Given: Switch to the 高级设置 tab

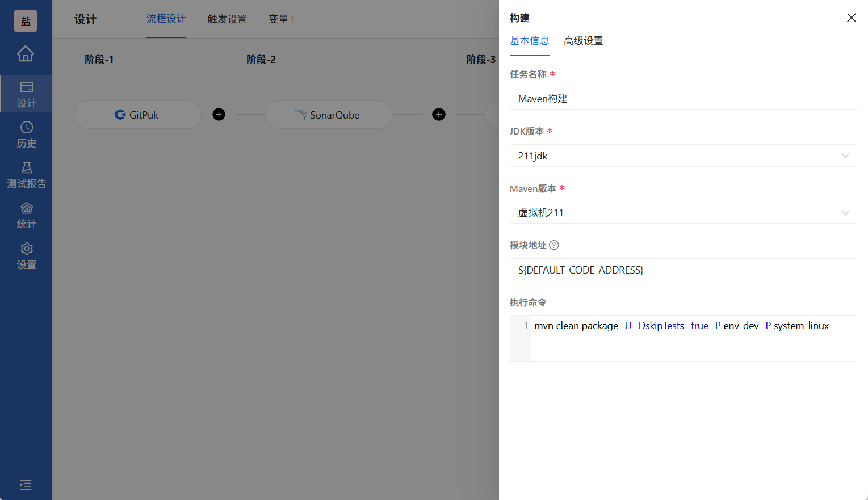Looking at the screenshot, I should click(583, 41).
